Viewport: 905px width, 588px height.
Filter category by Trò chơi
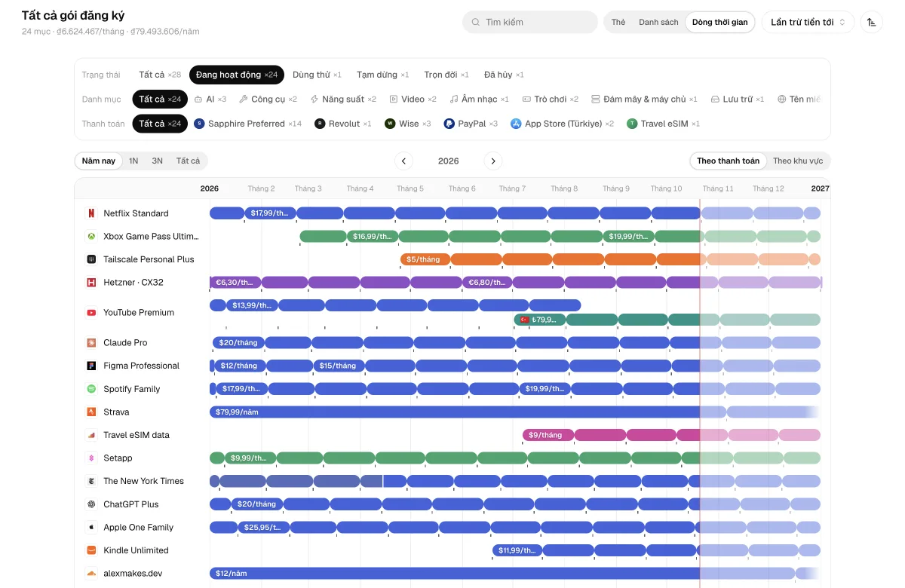pyautogui.click(x=550, y=99)
